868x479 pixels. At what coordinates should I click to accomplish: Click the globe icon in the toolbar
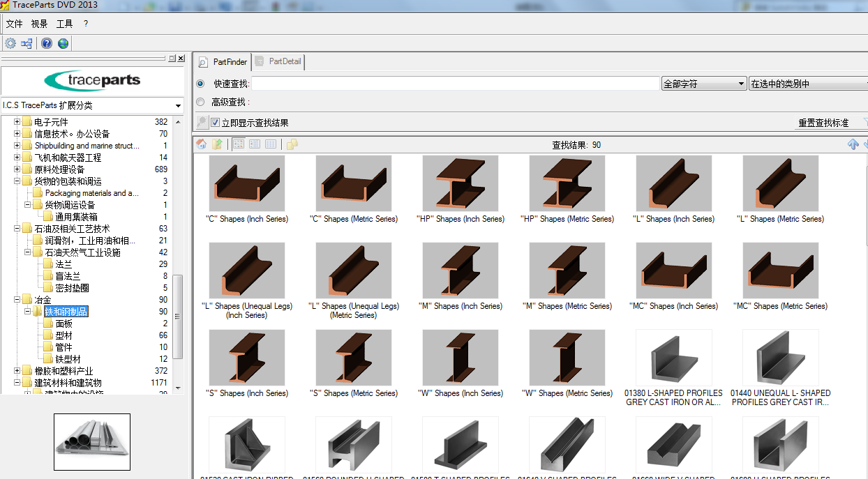[63, 43]
